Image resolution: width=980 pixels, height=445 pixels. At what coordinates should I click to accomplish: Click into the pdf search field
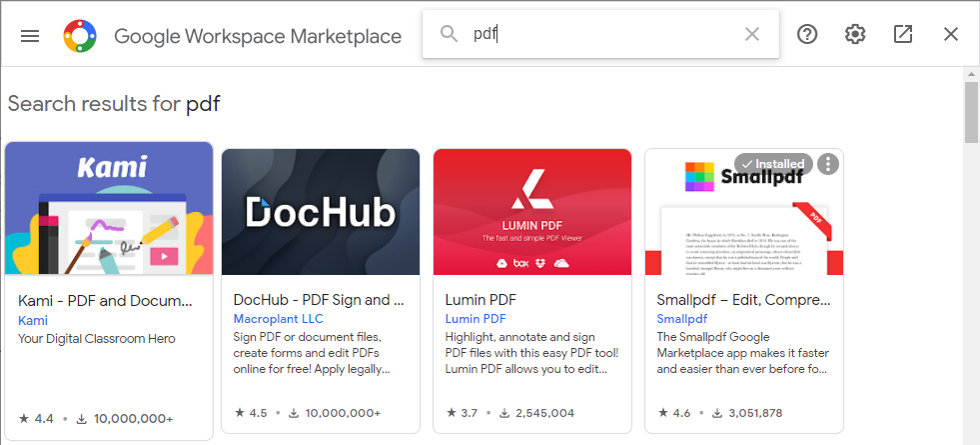(x=600, y=34)
